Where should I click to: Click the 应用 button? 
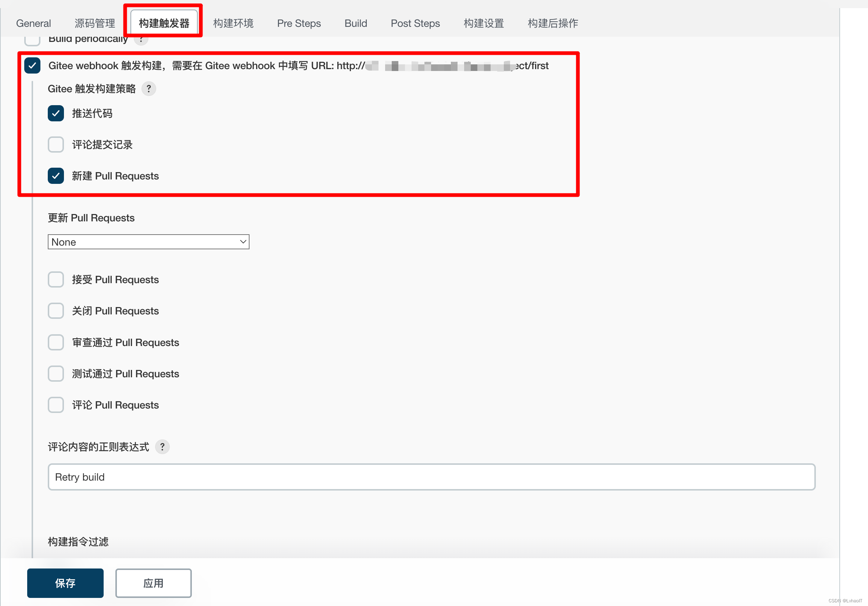click(153, 583)
